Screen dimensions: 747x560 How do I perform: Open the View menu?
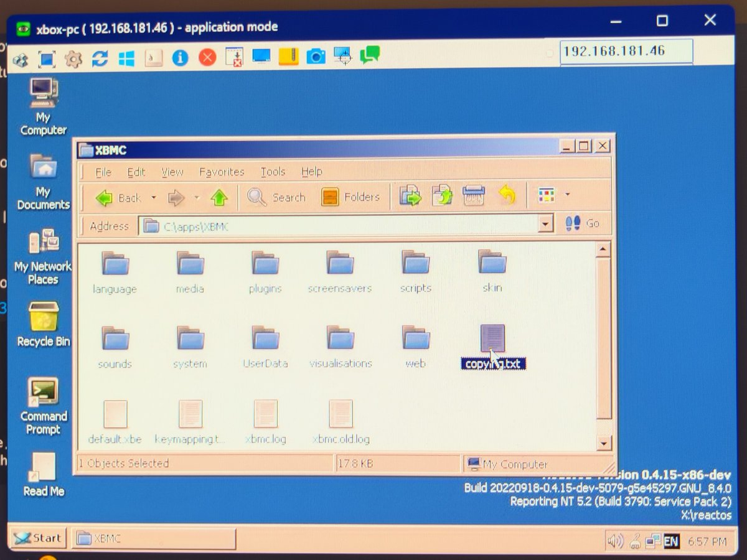tap(172, 172)
